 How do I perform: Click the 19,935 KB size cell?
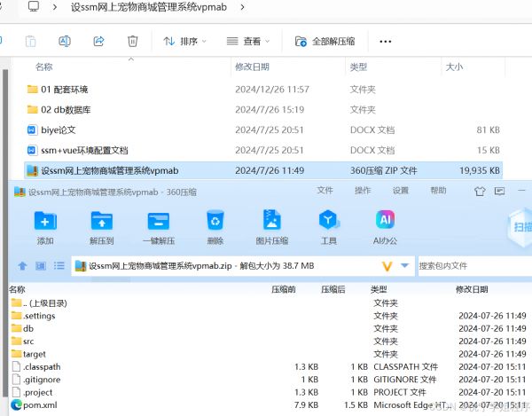click(480, 170)
